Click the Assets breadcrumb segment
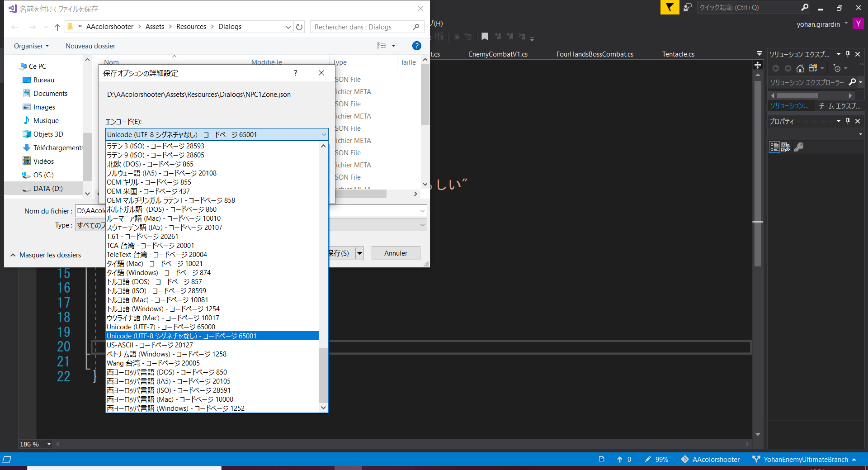This screenshot has height=470, width=868. click(155, 27)
